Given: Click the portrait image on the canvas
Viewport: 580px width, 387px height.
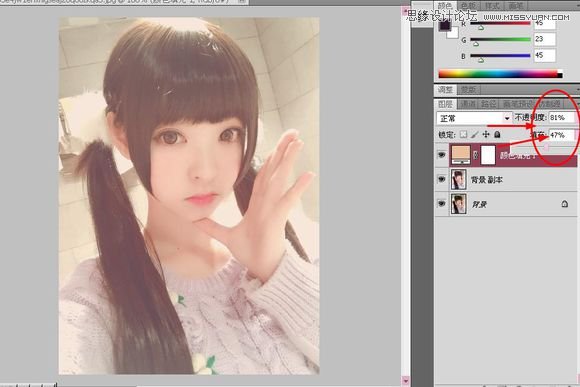Looking at the screenshot, I should pyautogui.click(x=189, y=195).
